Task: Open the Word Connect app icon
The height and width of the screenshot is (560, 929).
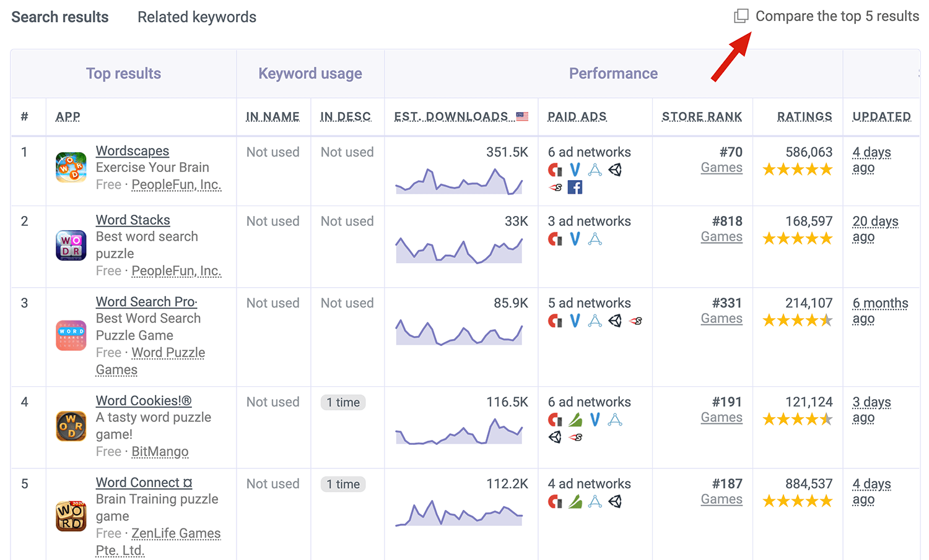Action: click(x=71, y=516)
